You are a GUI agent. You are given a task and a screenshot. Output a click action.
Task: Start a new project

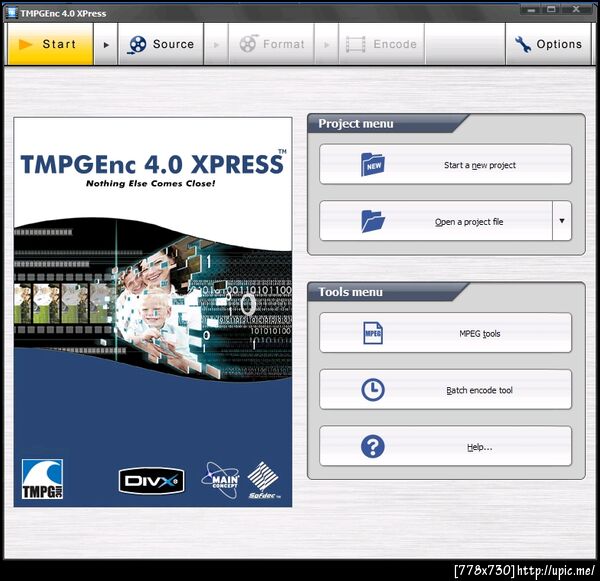[445, 165]
